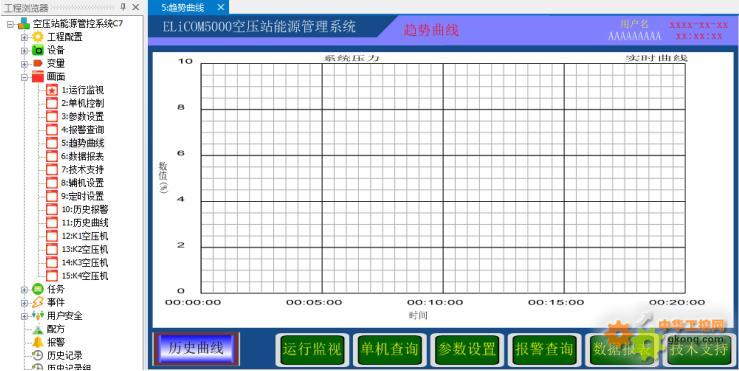Viewport: 739px width, 371px height.
Task: Click the green 技术支持 button
Action: pyautogui.click(x=699, y=349)
